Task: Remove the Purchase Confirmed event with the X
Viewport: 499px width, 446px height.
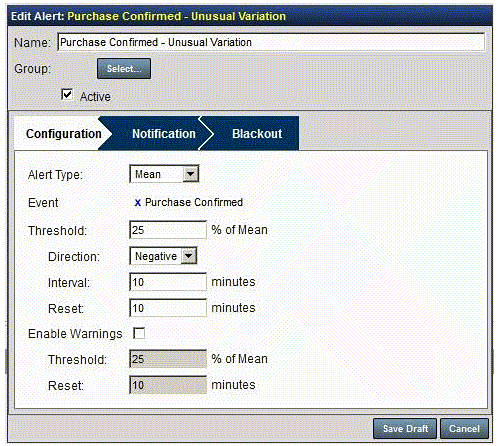Action: click(x=137, y=203)
